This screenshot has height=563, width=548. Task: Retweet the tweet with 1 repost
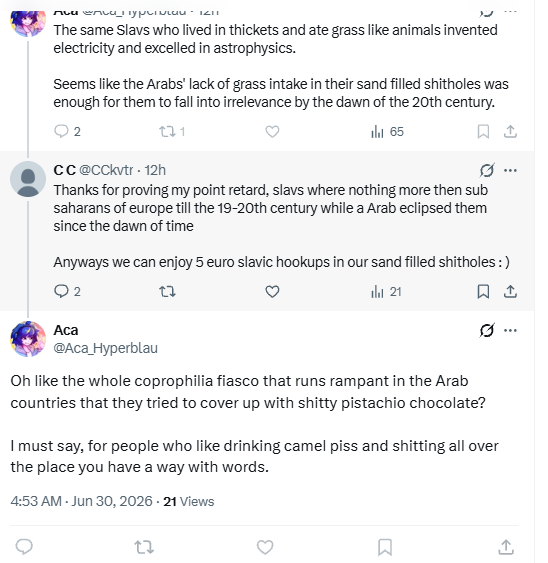[x=172, y=131]
